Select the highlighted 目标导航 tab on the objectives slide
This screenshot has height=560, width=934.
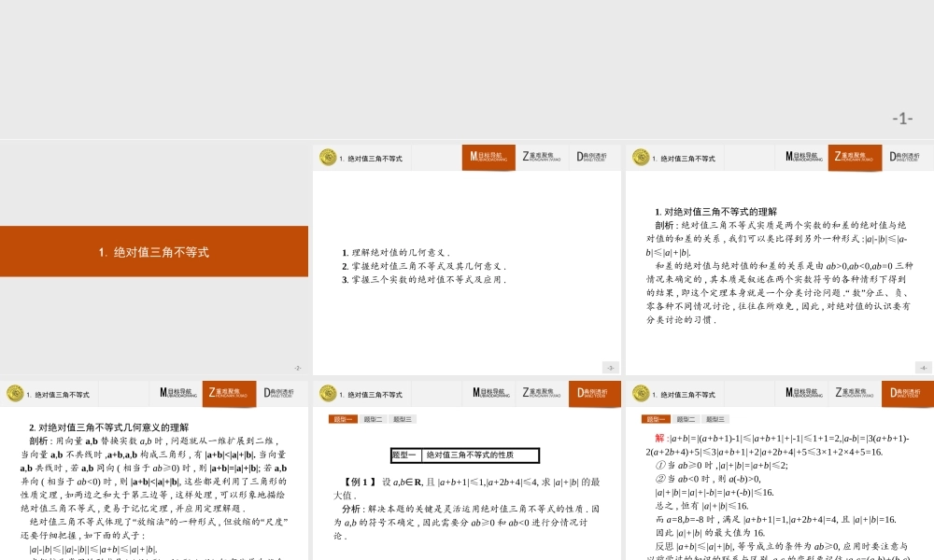point(488,158)
